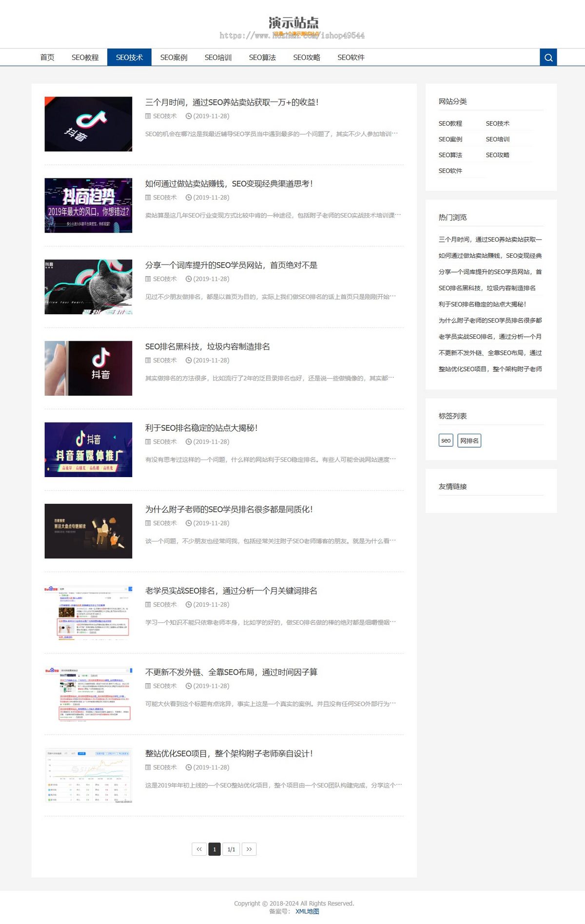Open 热门浏览 entry SEO排名黑科技
The height and width of the screenshot is (924, 585).
(487, 288)
